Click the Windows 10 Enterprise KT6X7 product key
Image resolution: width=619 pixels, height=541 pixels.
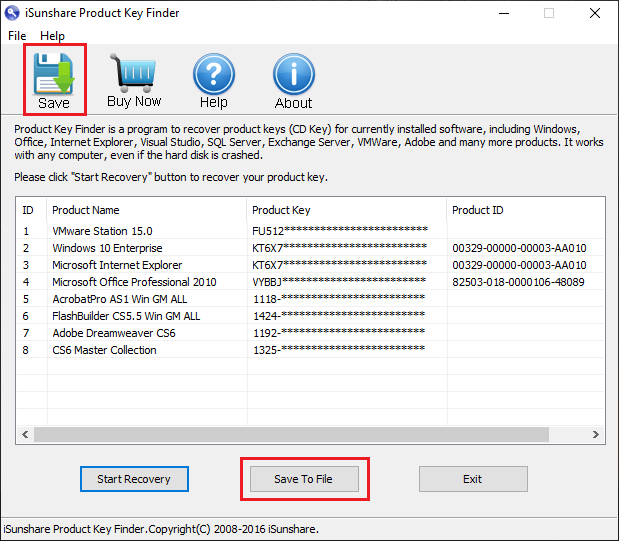[x=340, y=248]
